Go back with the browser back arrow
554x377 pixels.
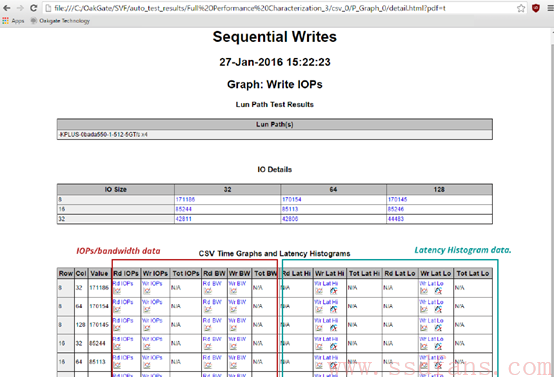(x=7, y=8)
